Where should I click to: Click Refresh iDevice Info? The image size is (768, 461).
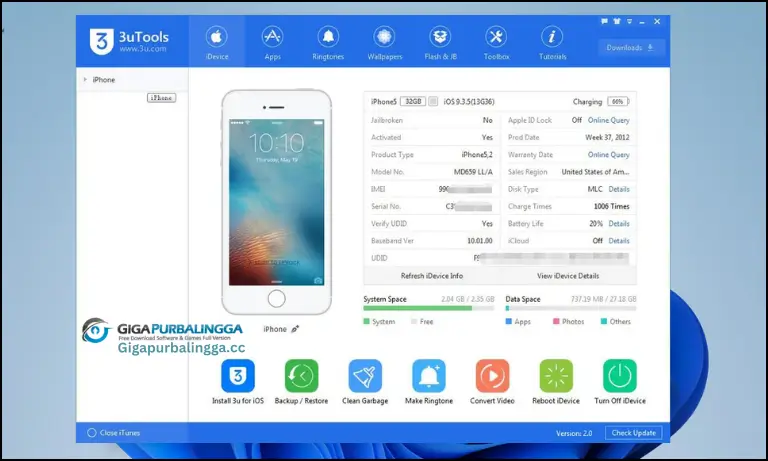[432, 276]
